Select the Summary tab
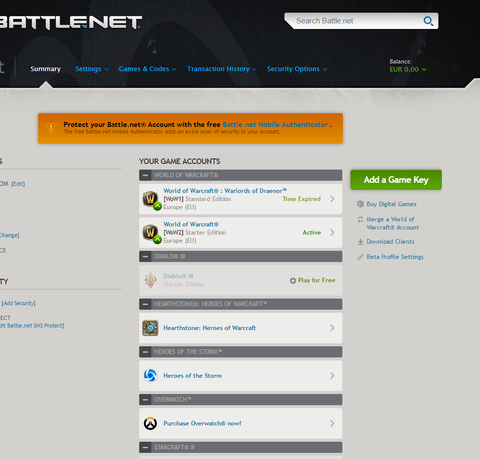 pyautogui.click(x=46, y=69)
